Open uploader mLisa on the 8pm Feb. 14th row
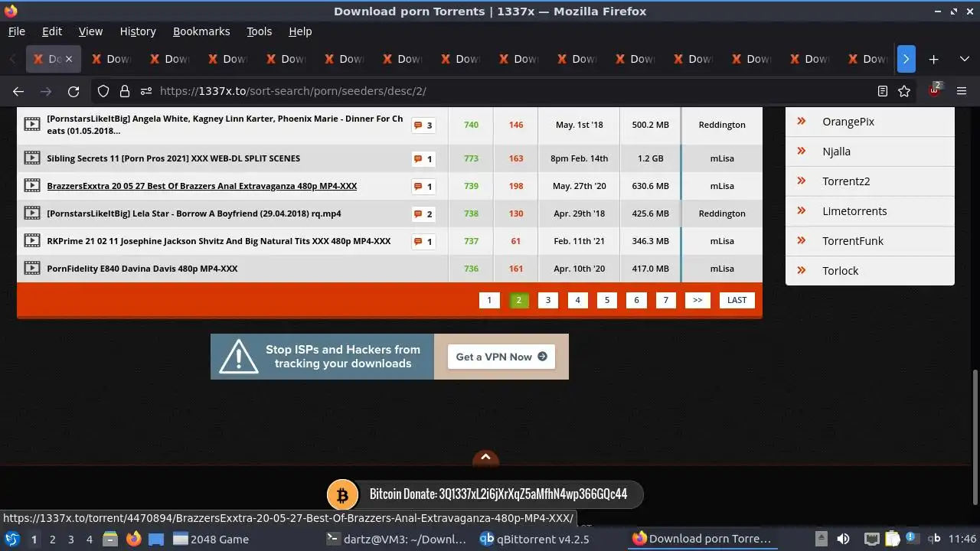This screenshot has width=980, height=551. tap(722, 158)
